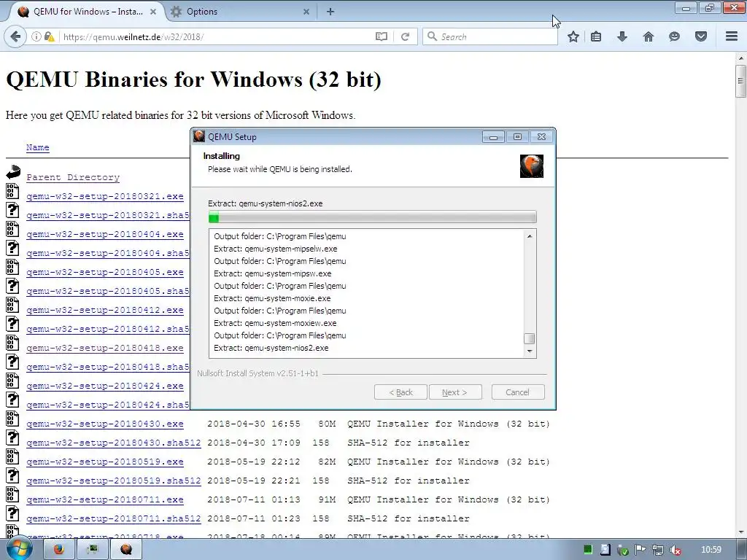Download qemu-w32-setup-20180404.exe
This screenshot has width=747, height=560.
coord(105,234)
